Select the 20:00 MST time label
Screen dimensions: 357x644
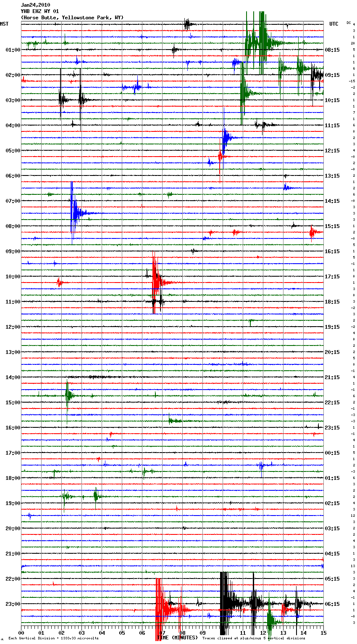click(13, 529)
